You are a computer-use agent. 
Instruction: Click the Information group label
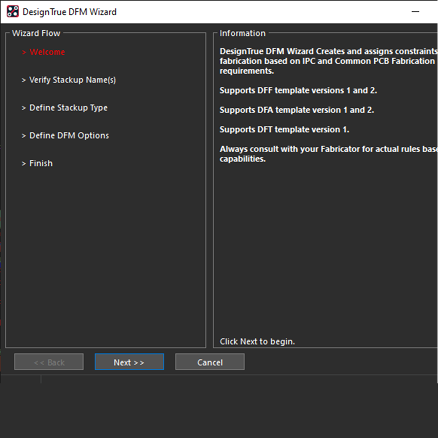click(243, 33)
